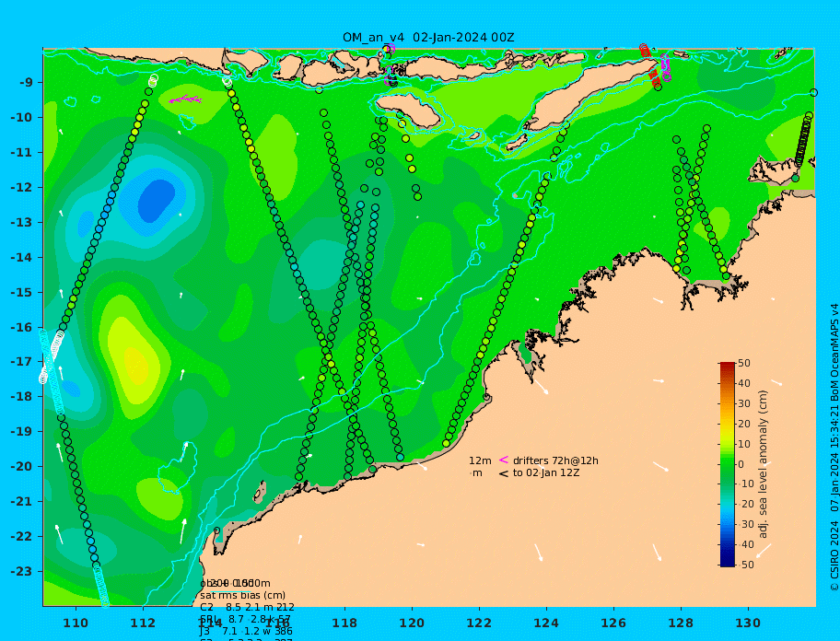Viewport: 840px width, 641px height.
Task: Click the '-12' latitude axis label
Action: coord(21,188)
